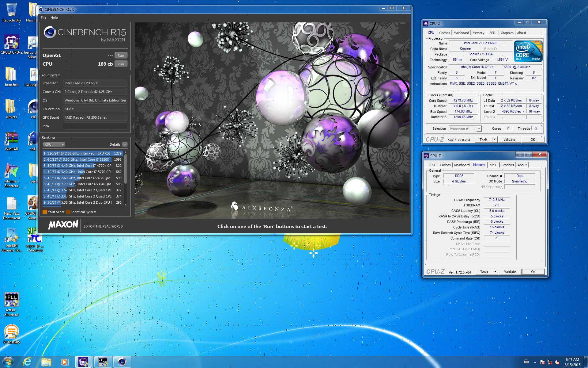Click the Processor field Intel Core 2 CPU 6600
Screen dimensions: 588x368
pyautogui.click(x=95, y=83)
